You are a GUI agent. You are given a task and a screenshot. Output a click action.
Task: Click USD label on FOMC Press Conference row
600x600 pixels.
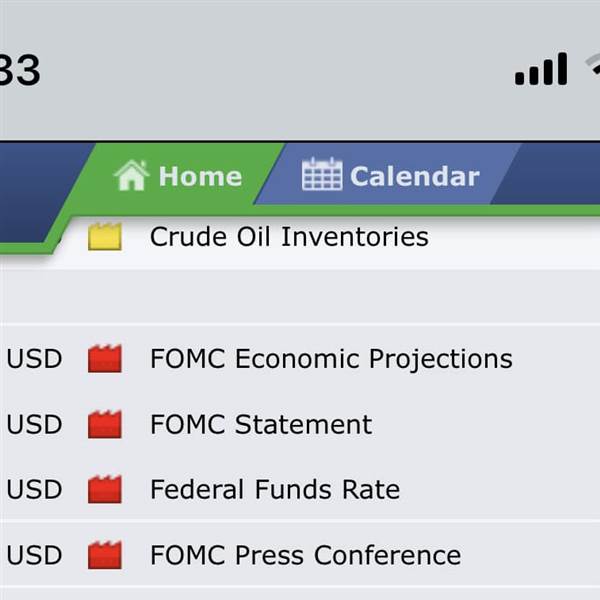34,555
